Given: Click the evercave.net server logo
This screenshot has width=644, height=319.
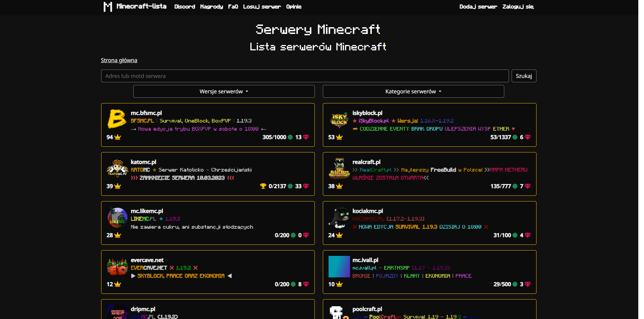Looking at the screenshot, I should coord(117,266).
